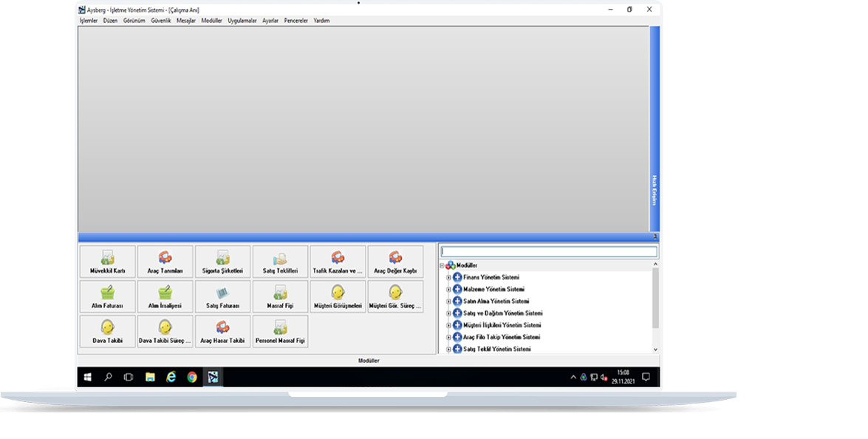Open the Masraf Fişi shortcut
Image resolution: width=868 pixels, height=439 pixels.
coord(280,296)
